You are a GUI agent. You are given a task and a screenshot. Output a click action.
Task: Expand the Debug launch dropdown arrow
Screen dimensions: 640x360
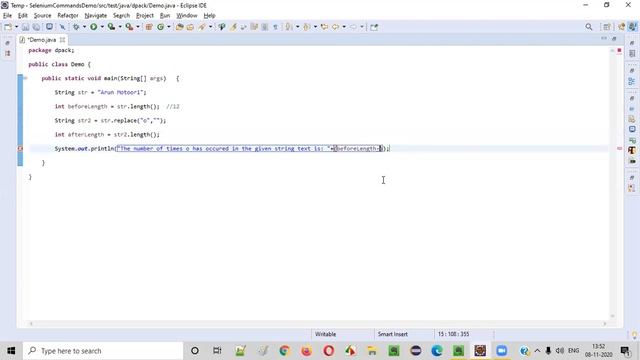click(x=84, y=27)
